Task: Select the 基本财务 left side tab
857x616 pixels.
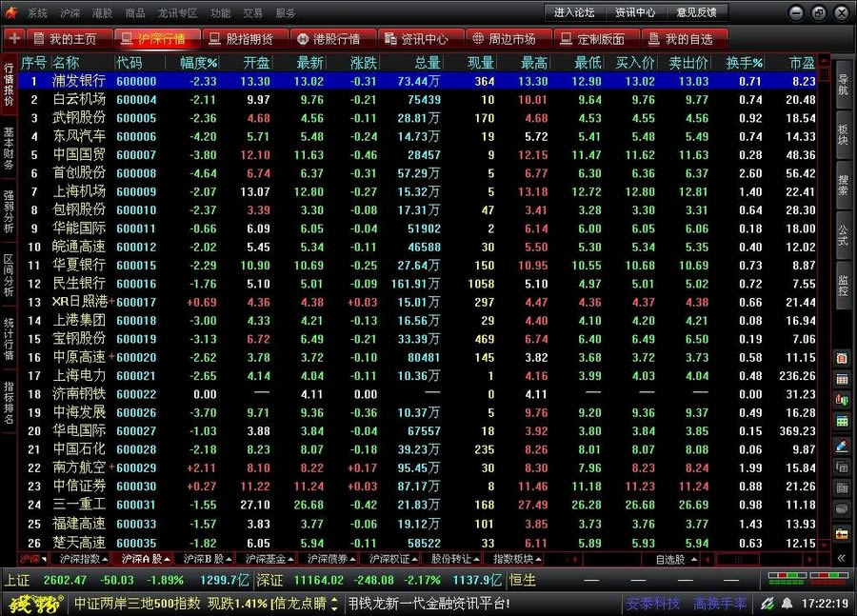Action: [9, 149]
